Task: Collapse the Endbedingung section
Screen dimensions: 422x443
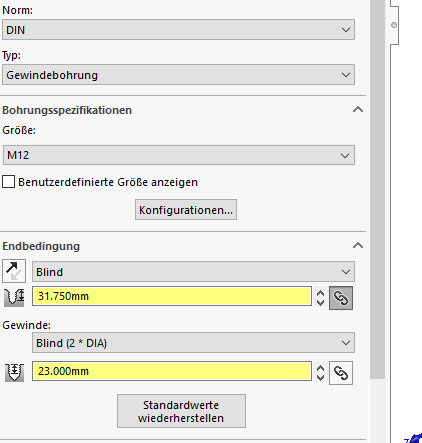Action: (x=358, y=246)
